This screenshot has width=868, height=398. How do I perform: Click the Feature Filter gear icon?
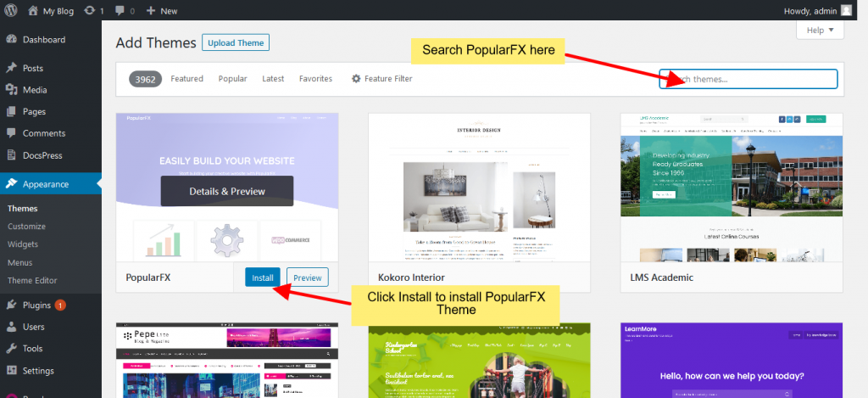tap(356, 79)
